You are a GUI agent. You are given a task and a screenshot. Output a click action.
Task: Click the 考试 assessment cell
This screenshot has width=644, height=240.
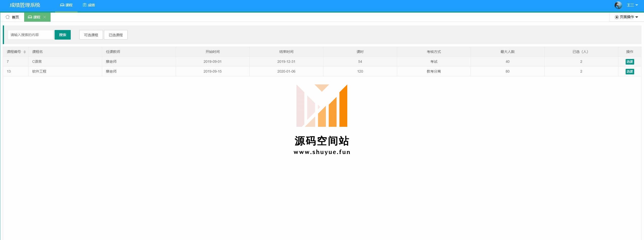tap(434, 62)
